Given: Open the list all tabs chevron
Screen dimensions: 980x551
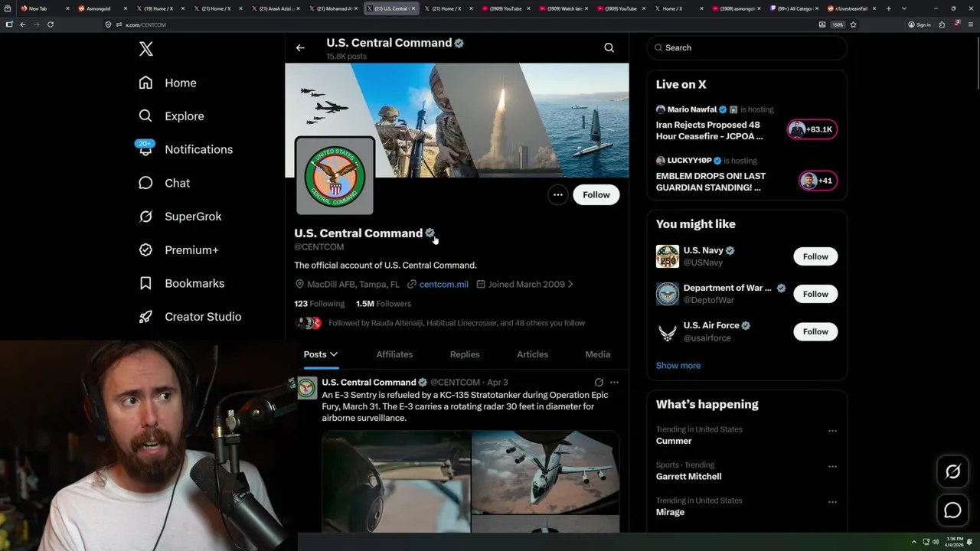Looking at the screenshot, I should point(904,8).
